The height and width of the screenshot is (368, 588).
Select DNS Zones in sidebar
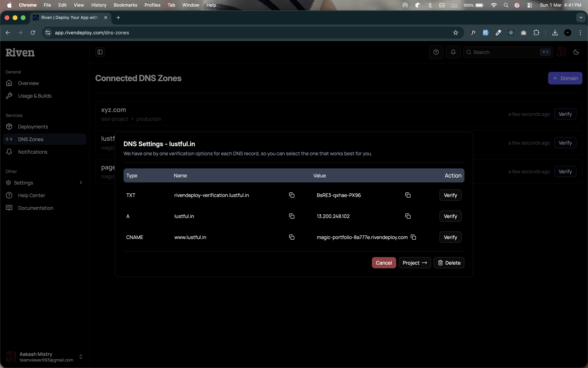(45, 139)
